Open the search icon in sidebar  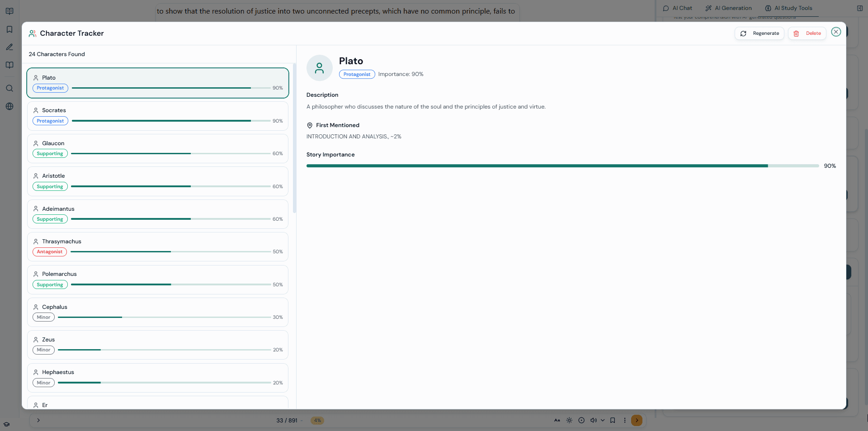pyautogui.click(x=9, y=89)
